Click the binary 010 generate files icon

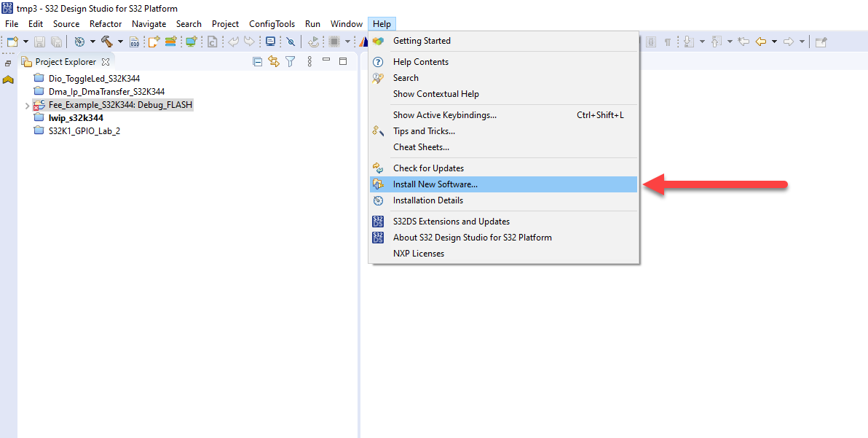[135, 42]
